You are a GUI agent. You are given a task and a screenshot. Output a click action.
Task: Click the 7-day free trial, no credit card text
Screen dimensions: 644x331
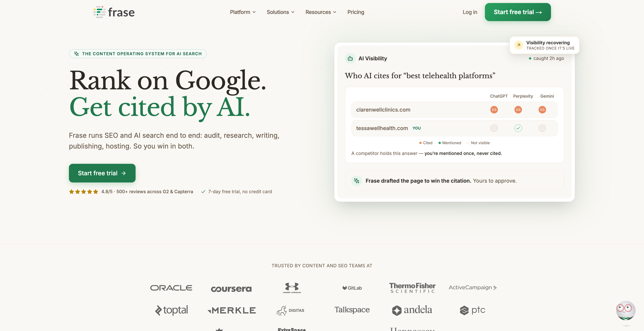tap(240, 192)
